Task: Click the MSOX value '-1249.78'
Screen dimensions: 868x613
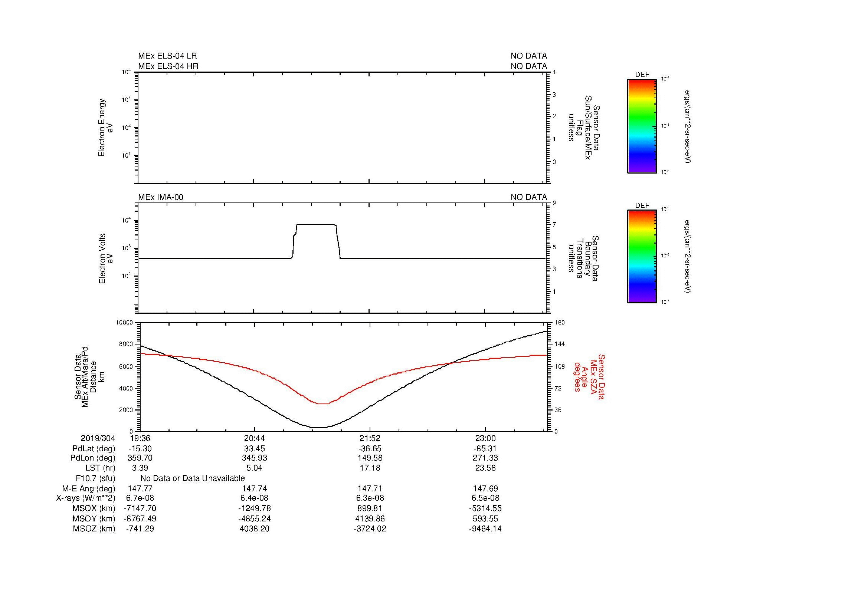Action: (x=255, y=508)
